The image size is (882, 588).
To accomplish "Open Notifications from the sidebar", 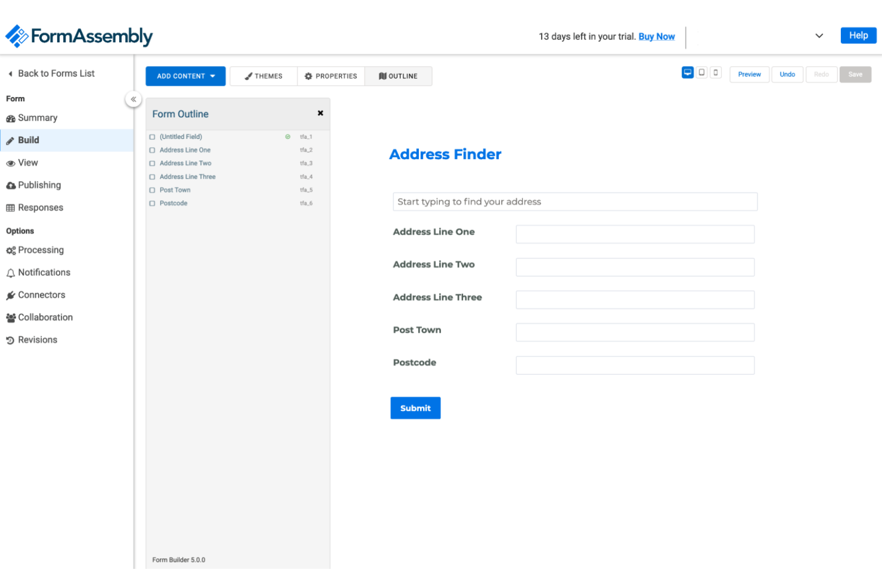I will [x=11, y=272].
